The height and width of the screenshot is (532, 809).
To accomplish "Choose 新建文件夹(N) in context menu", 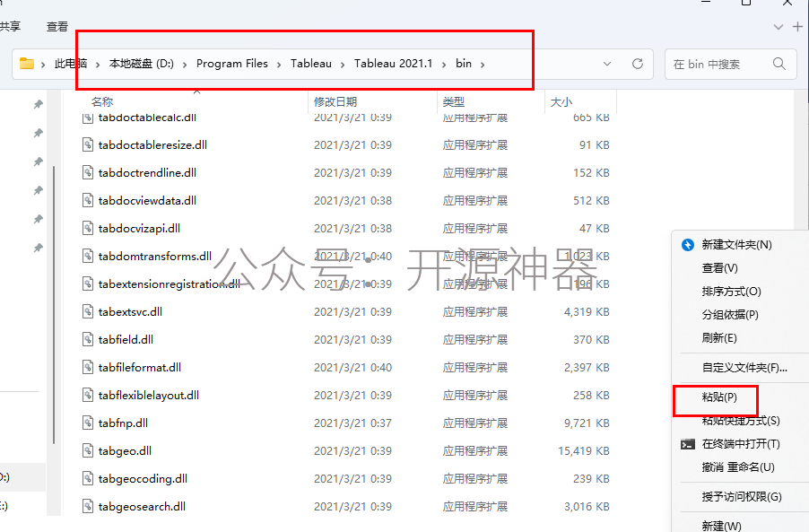I will coord(736,245).
